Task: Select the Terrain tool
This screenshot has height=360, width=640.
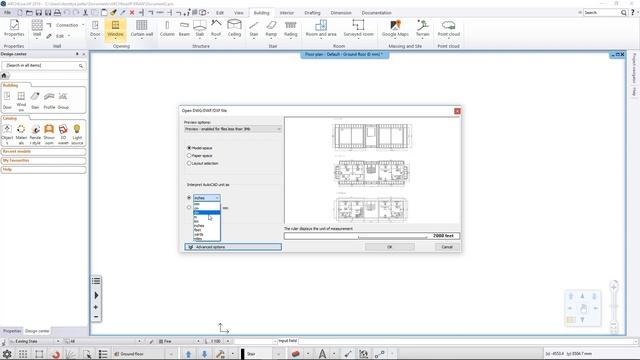Action: pos(423,29)
